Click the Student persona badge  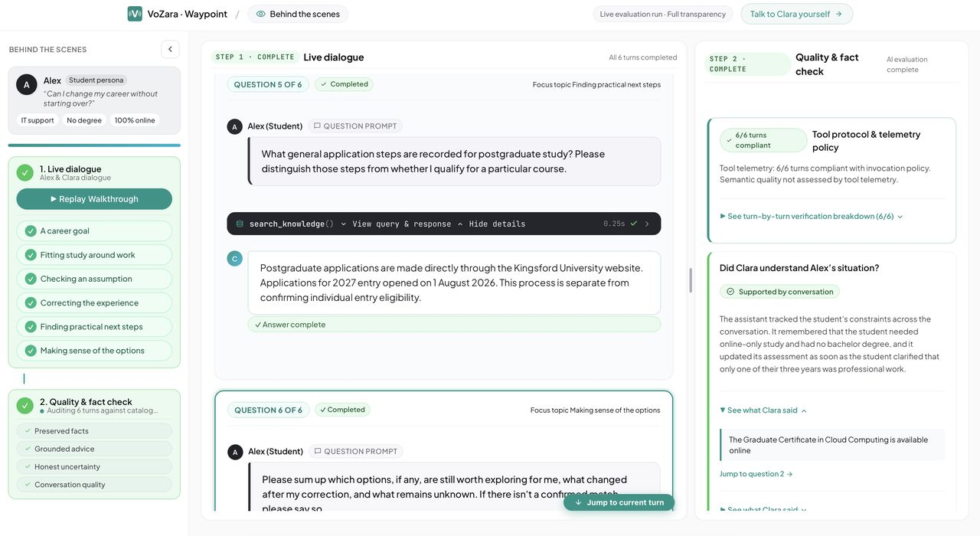point(96,80)
